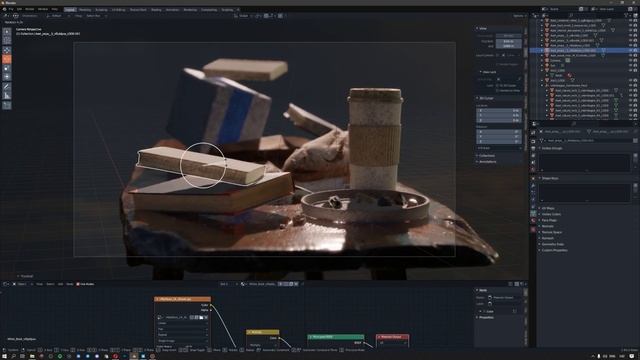Collapse the View panel in sidebar
The height and width of the screenshot is (360, 640).
click(482, 29)
